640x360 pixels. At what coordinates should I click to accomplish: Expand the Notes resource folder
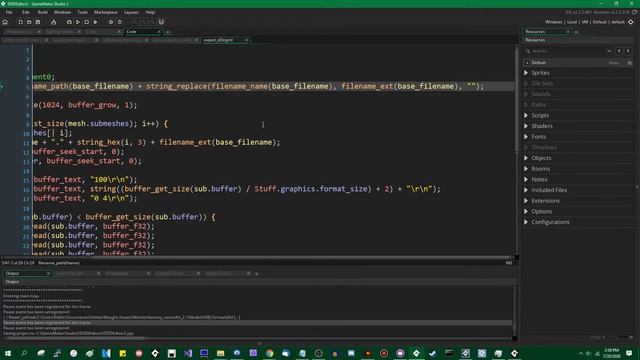(x=526, y=179)
